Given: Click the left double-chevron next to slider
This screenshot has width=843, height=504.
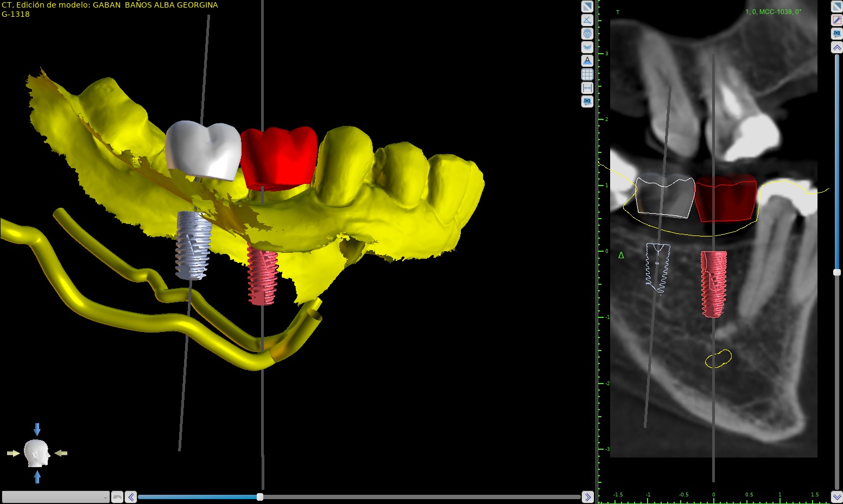Looking at the screenshot, I should click(130, 496).
